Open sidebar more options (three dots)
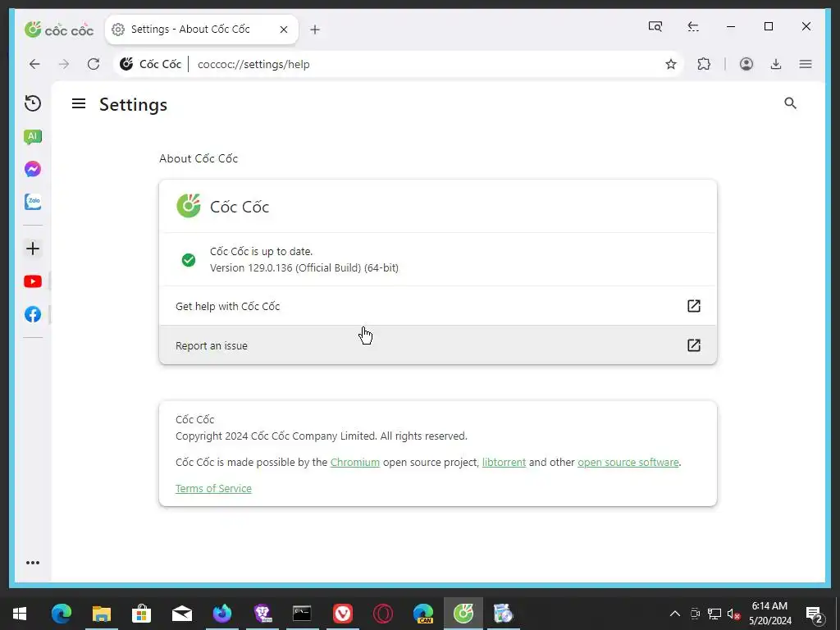The image size is (840, 630). [x=33, y=563]
